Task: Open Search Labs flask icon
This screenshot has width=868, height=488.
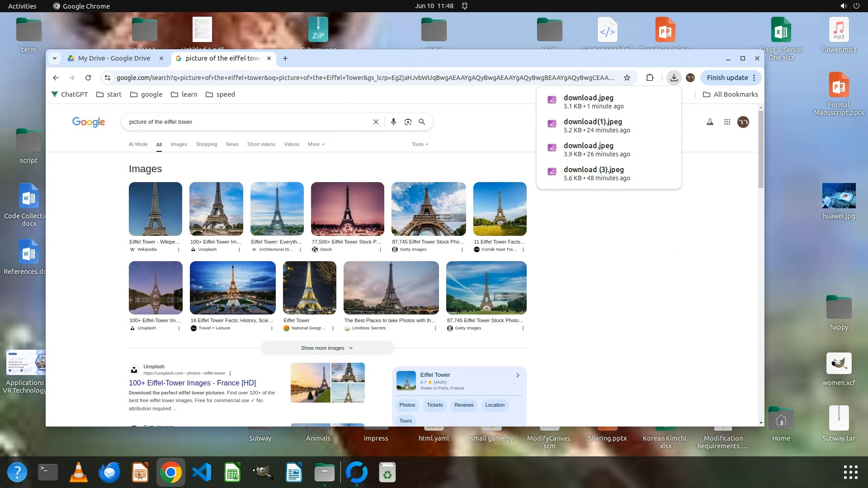Action: coord(710,122)
